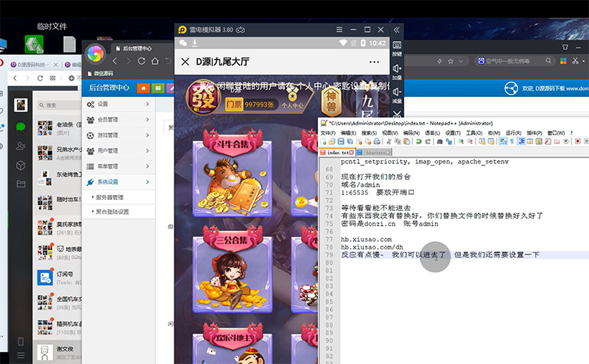The image size is (589, 364).
Task: Click the Save All icon in Notepad++
Action: point(350,141)
